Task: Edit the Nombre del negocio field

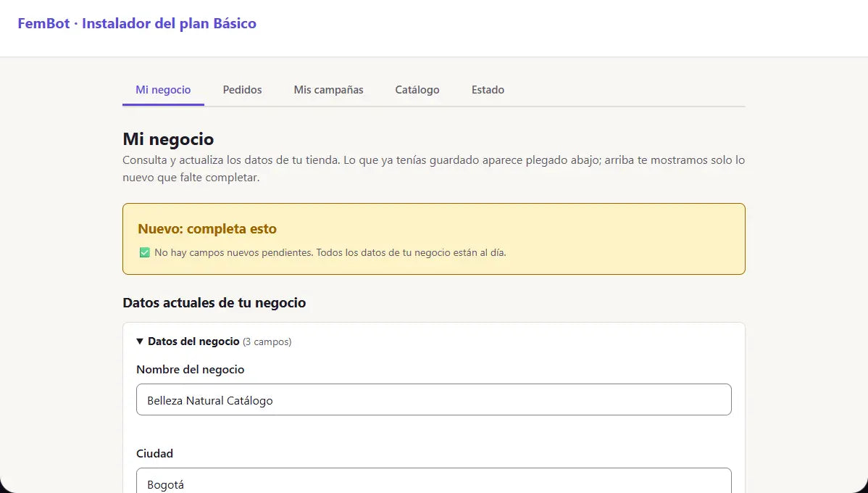Action: click(433, 399)
